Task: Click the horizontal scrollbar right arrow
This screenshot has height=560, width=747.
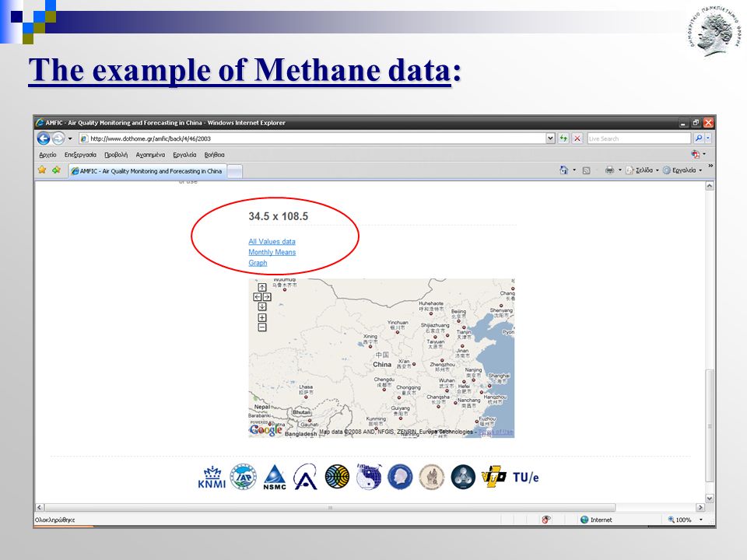Action: pos(700,508)
